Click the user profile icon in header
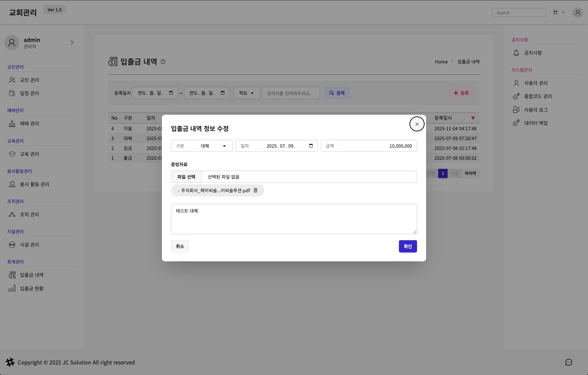 (x=577, y=12)
